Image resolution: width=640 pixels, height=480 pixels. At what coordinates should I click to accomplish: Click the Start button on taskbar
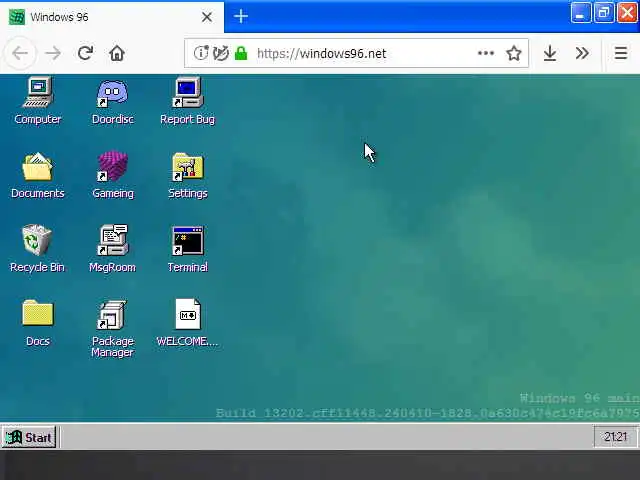coord(29,437)
